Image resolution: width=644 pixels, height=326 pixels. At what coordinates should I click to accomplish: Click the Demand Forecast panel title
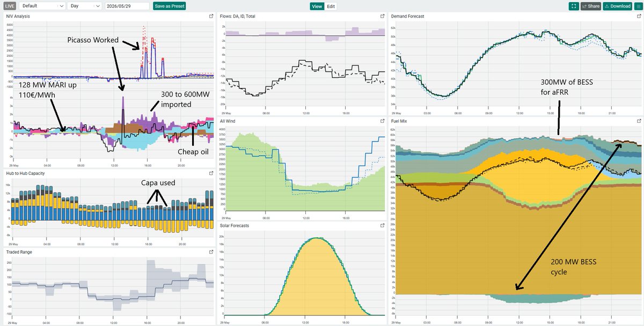(x=407, y=17)
